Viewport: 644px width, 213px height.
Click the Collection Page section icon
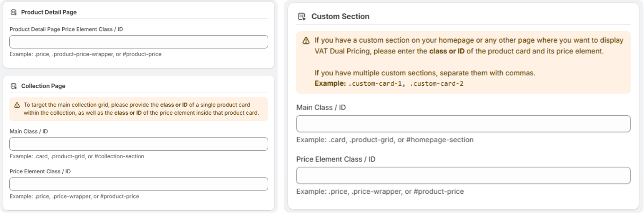13,86
